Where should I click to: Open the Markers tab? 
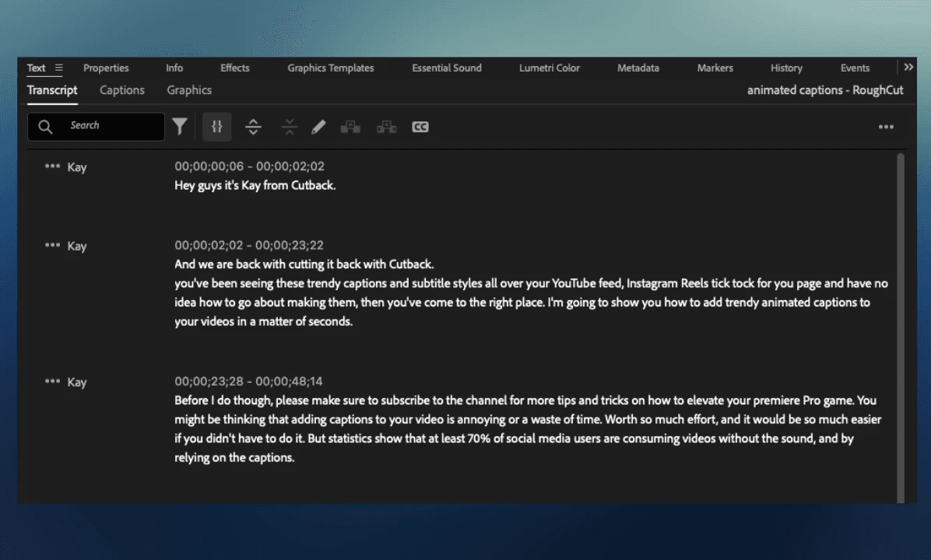pos(715,68)
